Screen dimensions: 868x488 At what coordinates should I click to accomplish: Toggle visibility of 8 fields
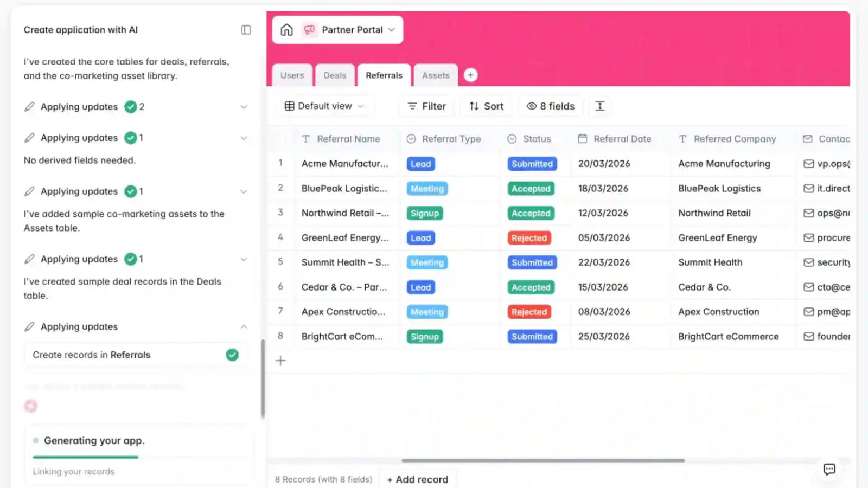coord(551,106)
